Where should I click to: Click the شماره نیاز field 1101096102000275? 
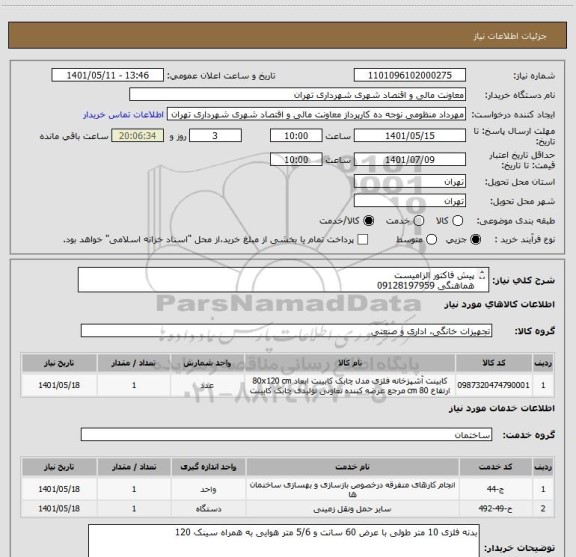pos(410,75)
